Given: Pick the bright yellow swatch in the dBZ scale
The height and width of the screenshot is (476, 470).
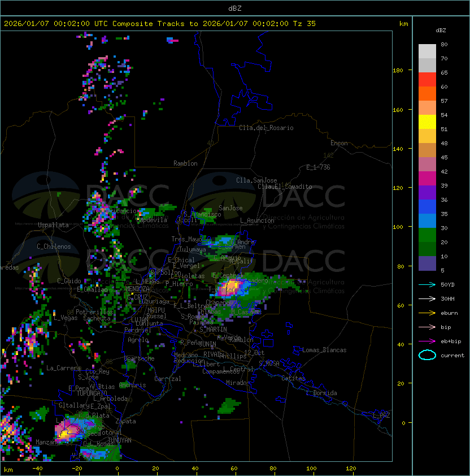Looking at the screenshot, I should tap(427, 122).
